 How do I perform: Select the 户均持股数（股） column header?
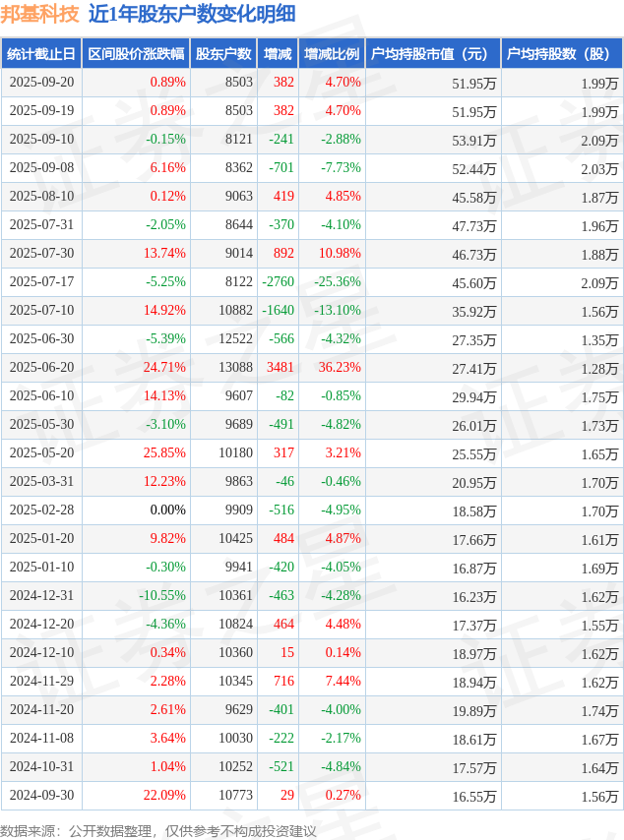[x=561, y=54]
